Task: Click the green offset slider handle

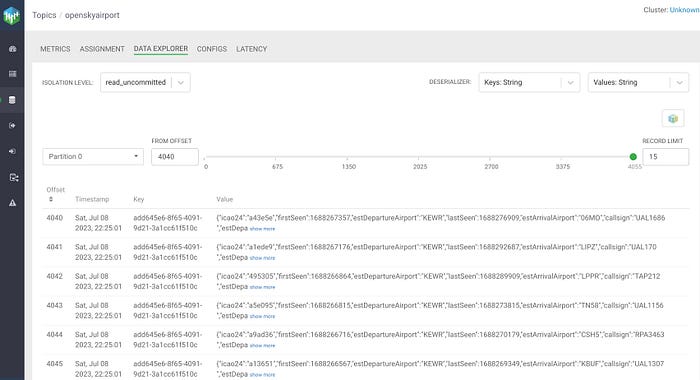Action: 633,157
